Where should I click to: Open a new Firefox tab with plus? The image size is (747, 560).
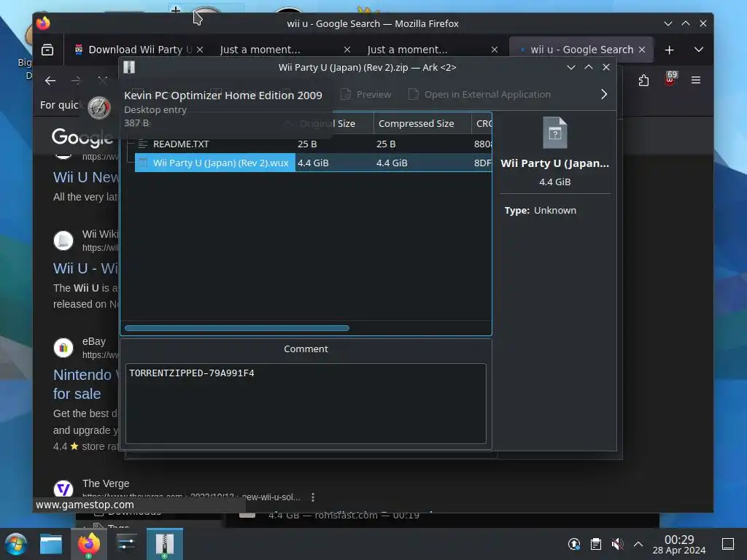(670, 50)
